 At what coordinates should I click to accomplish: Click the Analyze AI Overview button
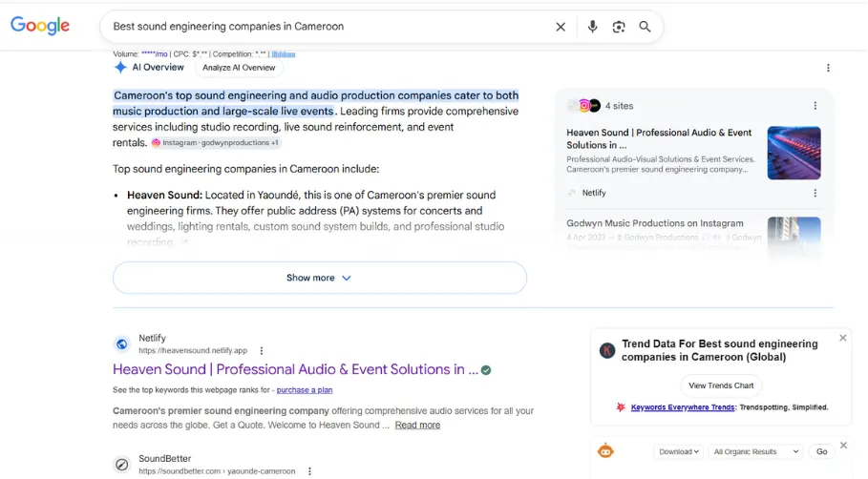[x=239, y=68]
